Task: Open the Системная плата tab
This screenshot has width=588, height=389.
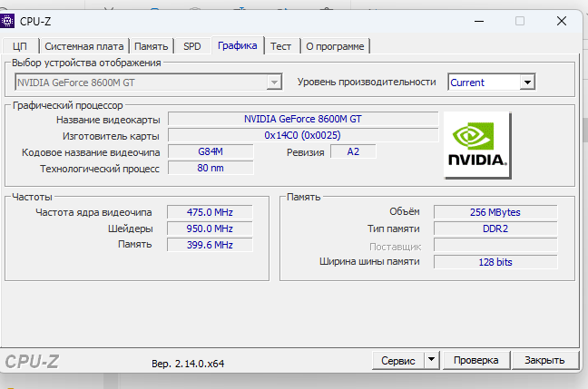Action: [84, 46]
